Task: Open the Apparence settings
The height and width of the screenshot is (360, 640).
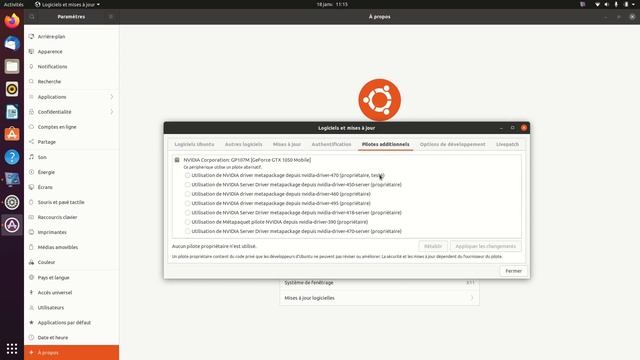Action: [71, 51]
